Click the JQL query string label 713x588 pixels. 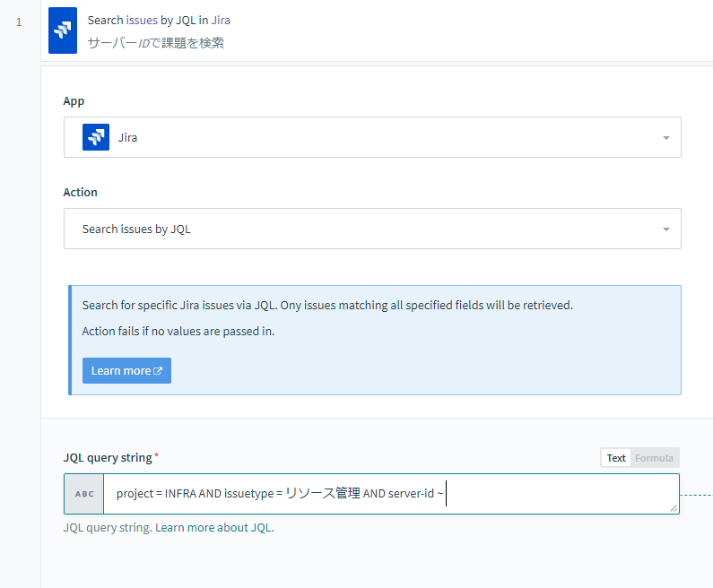(x=108, y=458)
